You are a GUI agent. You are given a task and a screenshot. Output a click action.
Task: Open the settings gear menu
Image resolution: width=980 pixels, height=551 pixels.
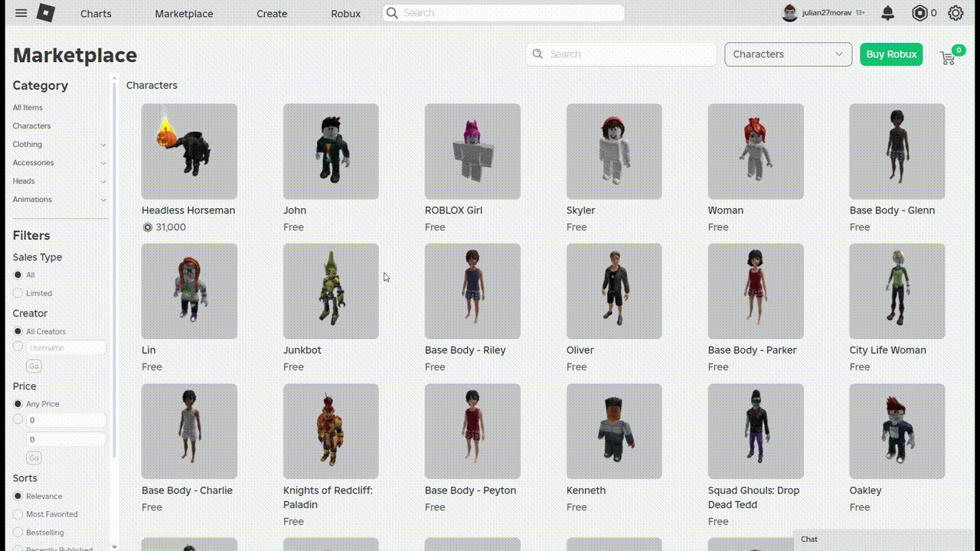pyautogui.click(x=955, y=13)
